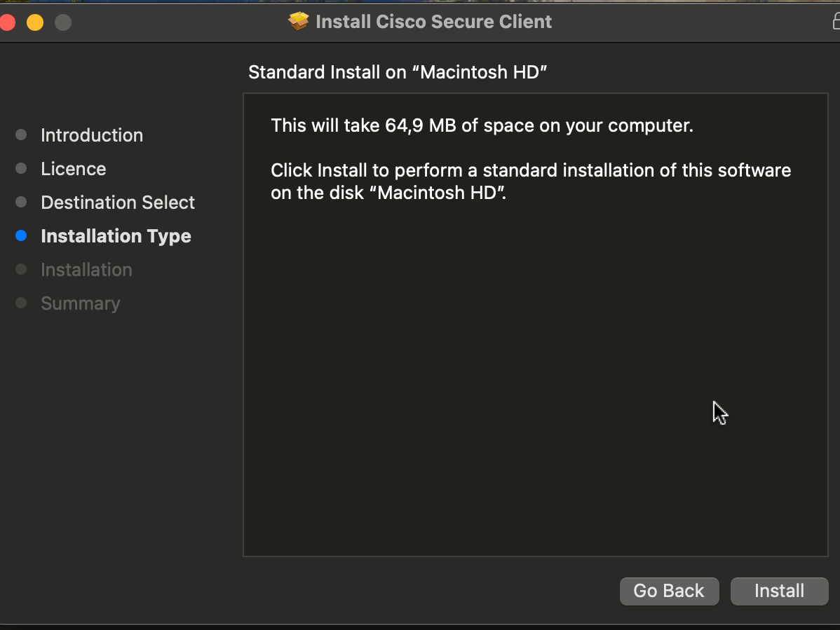Click the 'Click Install to perform' paragraph

coord(531,182)
